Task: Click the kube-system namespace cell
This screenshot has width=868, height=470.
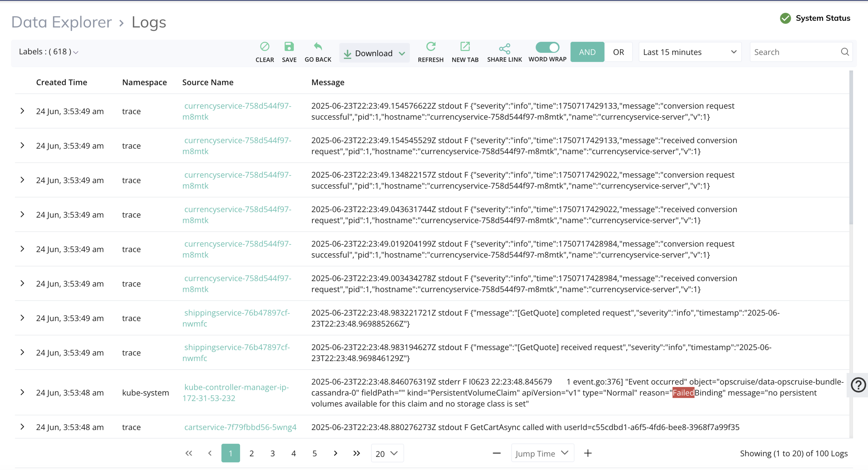Action: tap(146, 393)
